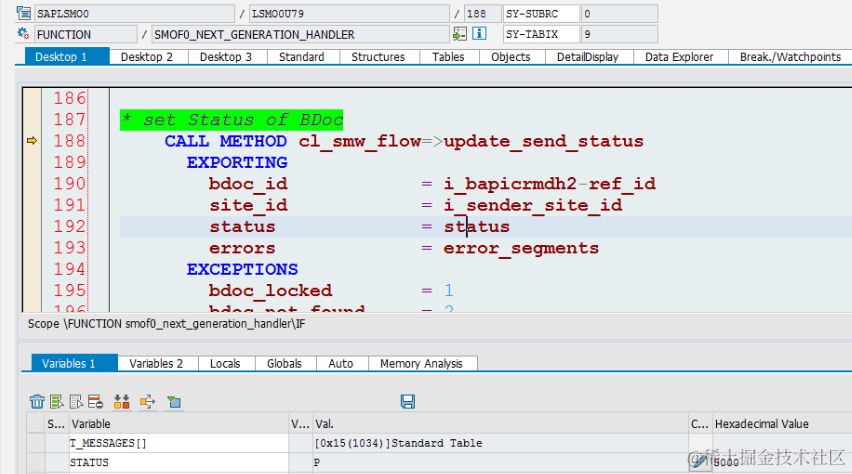Select the Variables 1 tab
This screenshot has height=474, width=852.
pyautogui.click(x=74, y=363)
